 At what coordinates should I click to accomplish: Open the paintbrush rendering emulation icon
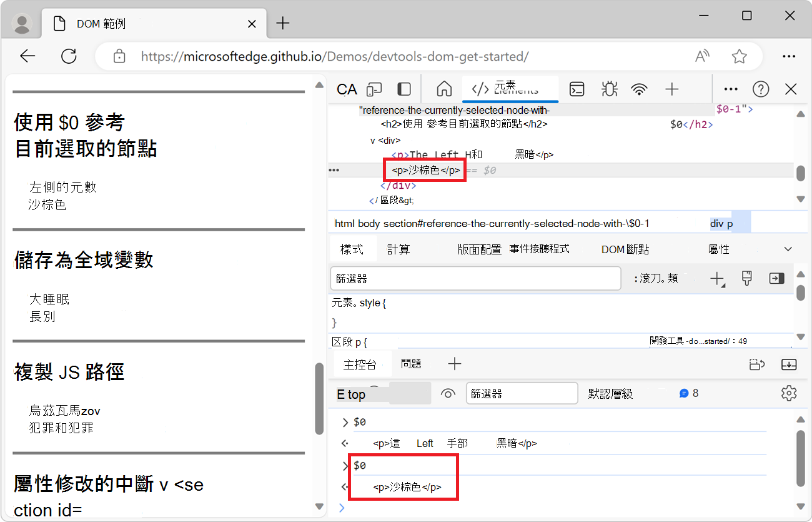coord(746,279)
